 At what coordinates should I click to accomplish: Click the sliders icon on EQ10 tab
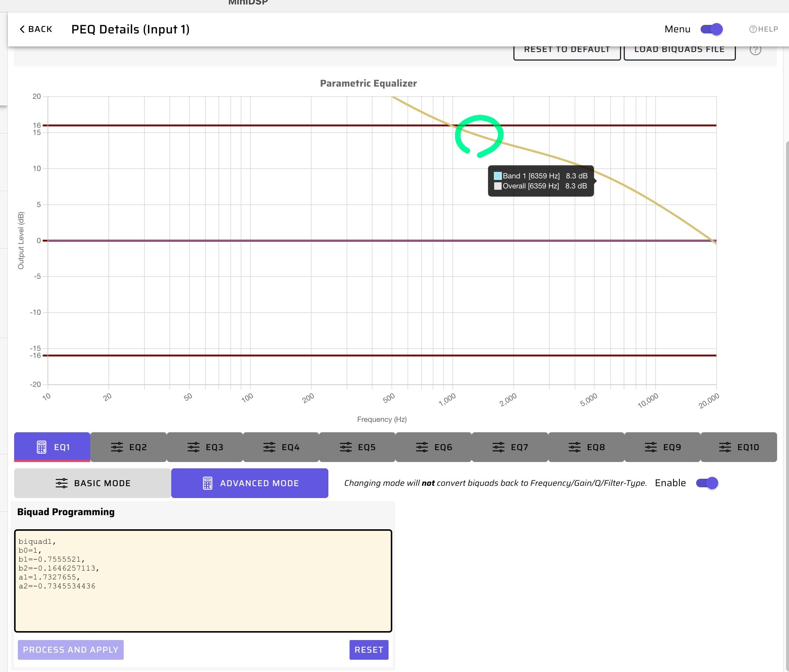[725, 447]
